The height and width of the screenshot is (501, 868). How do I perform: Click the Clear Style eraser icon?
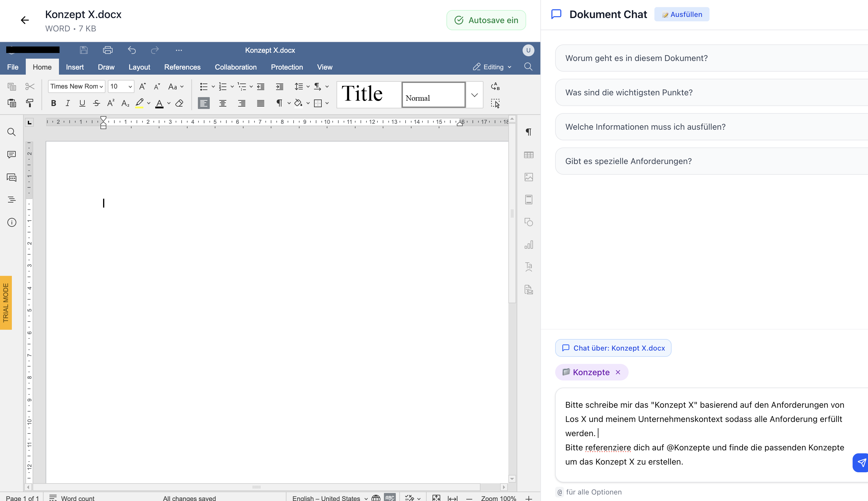(x=179, y=103)
